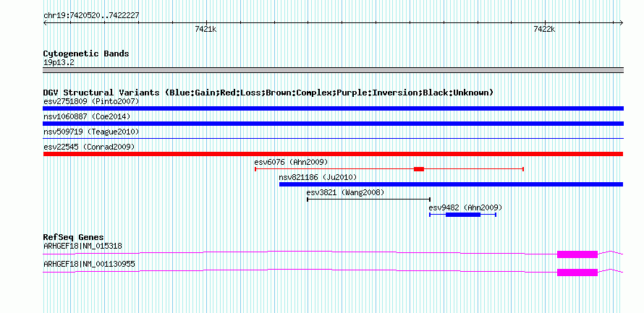Viewport: 644px width, 313px height.
Task: Click the magenta exon block of NM_015318
Action: tap(577, 254)
